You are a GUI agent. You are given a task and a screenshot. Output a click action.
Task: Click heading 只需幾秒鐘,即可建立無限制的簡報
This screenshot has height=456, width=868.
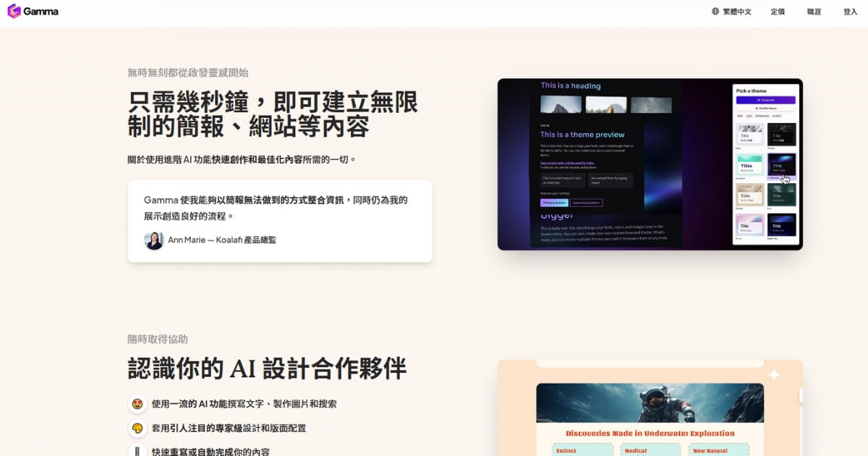tap(273, 114)
